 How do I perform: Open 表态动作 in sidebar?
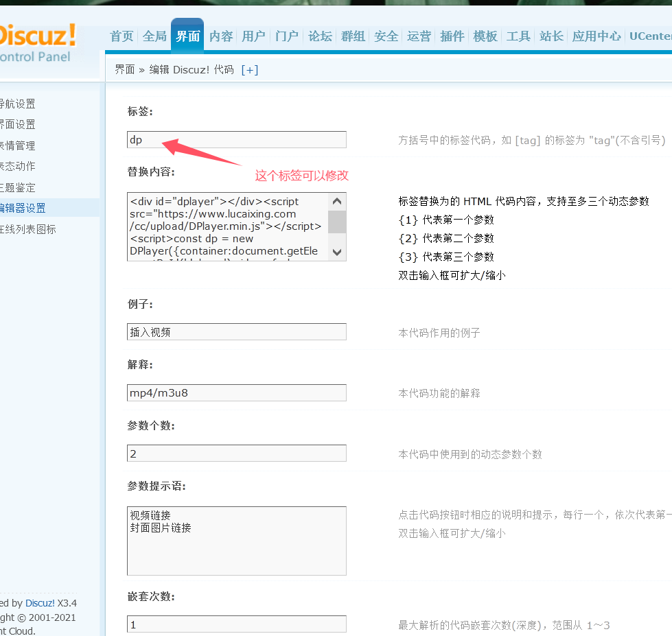17,166
